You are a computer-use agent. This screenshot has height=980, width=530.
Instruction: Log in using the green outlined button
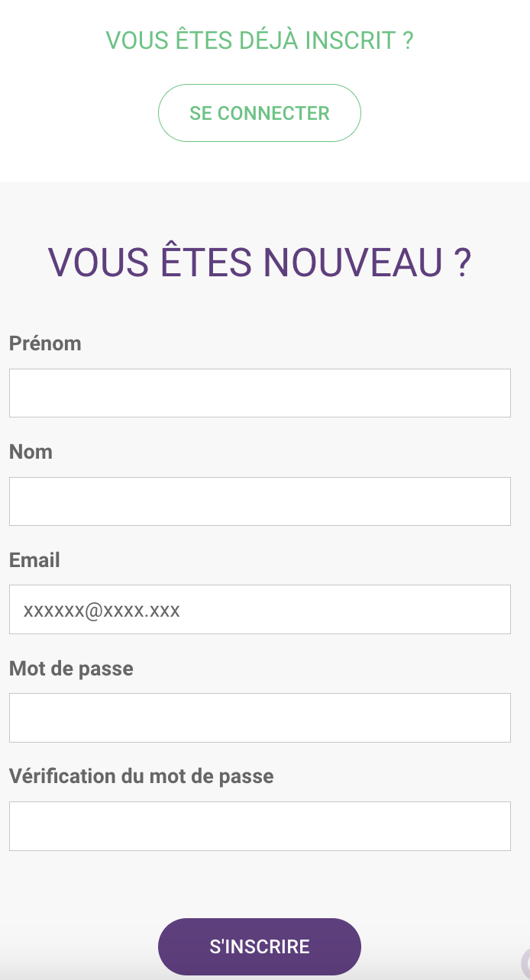tap(259, 113)
